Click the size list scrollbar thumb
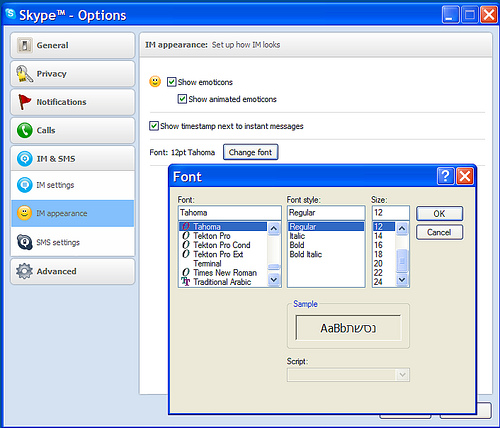500x428 pixels. click(x=402, y=260)
